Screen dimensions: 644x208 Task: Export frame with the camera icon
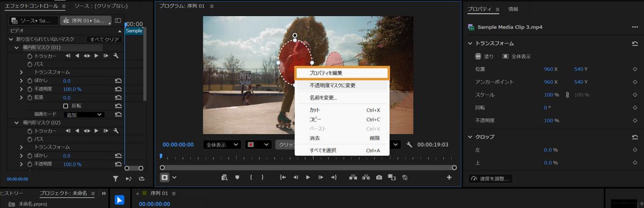379,177
